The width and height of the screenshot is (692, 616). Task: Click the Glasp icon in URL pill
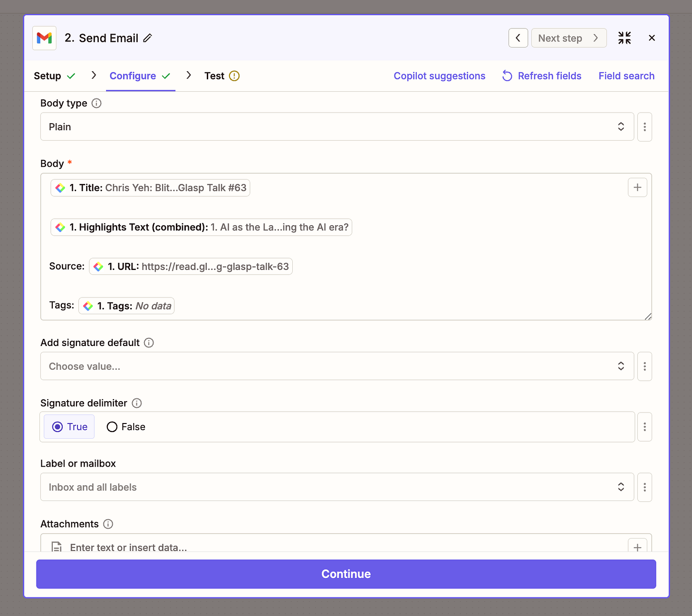coord(98,267)
